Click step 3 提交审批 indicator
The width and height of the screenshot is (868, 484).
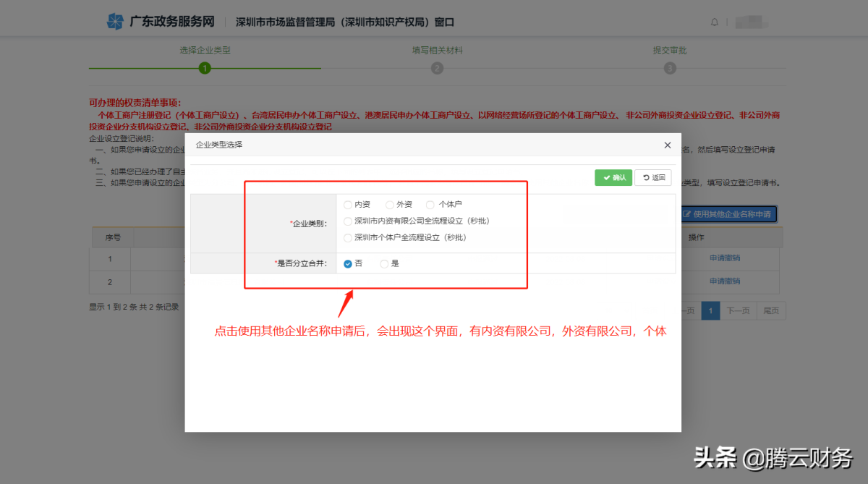point(670,68)
